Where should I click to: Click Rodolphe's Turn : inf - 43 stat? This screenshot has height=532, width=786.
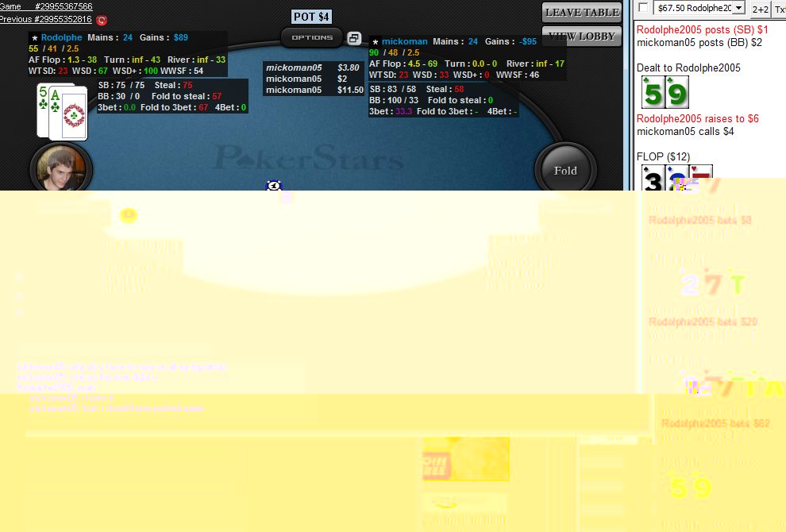coord(133,60)
